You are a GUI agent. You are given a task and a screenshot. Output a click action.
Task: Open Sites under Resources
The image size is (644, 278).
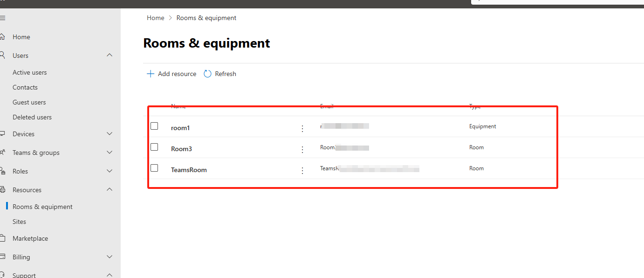click(20, 222)
